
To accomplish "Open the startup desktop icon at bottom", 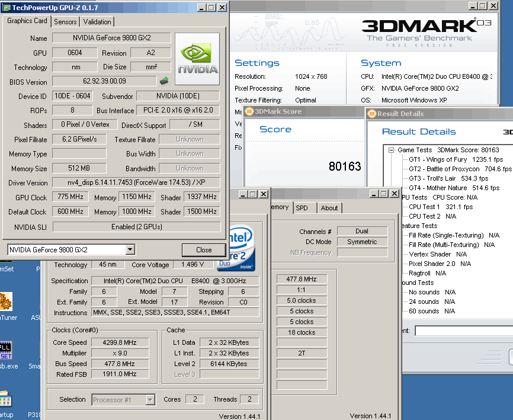I will click(x=5, y=399).
